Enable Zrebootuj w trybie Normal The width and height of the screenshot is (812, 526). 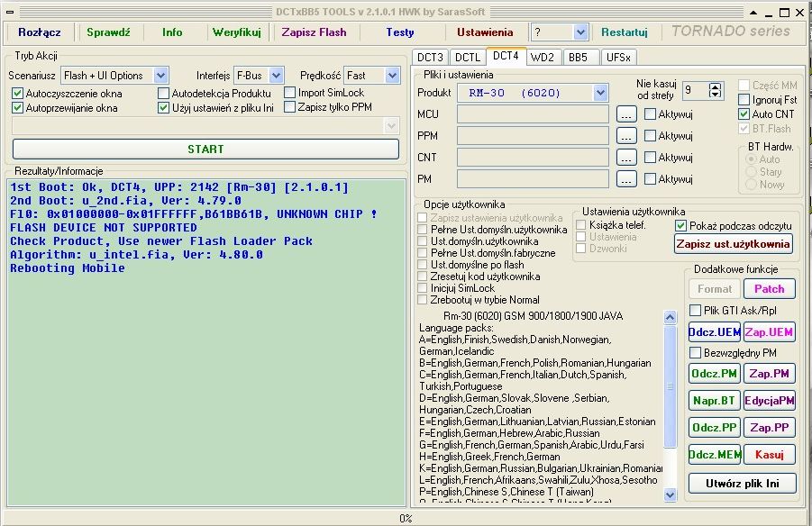click(423, 300)
